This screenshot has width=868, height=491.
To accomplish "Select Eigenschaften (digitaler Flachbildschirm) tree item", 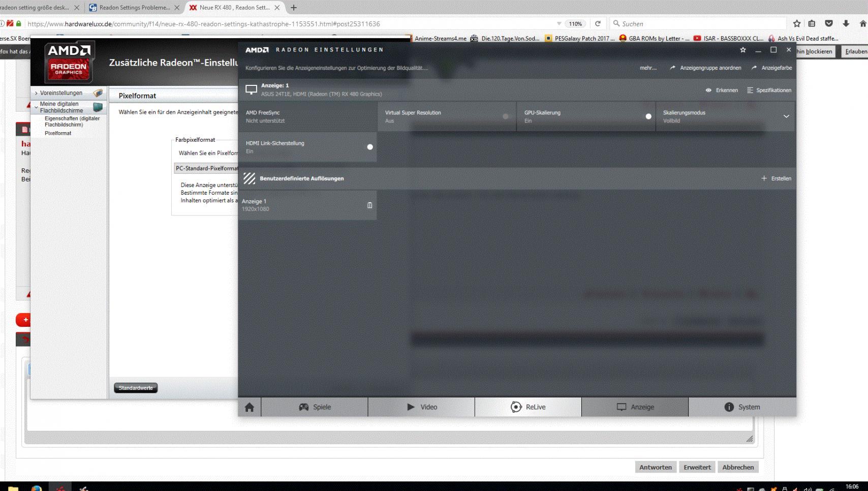I will (x=72, y=121).
